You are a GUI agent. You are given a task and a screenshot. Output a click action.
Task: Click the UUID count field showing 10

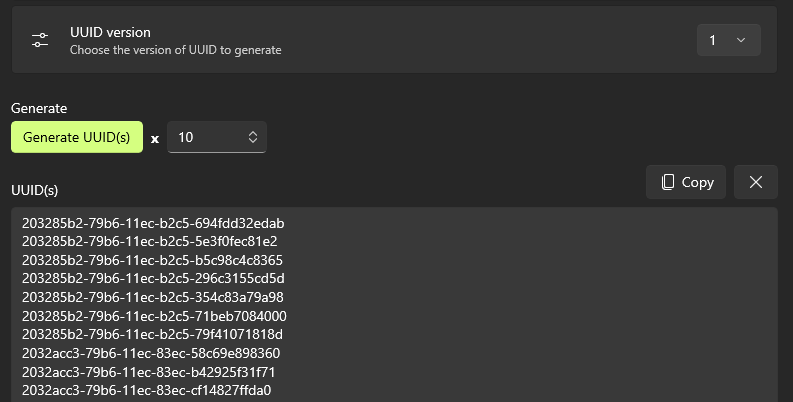point(216,137)
